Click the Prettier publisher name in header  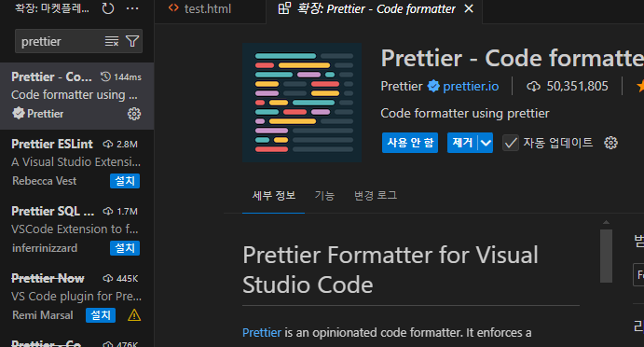pyautogui.click(x=402, y=86)
